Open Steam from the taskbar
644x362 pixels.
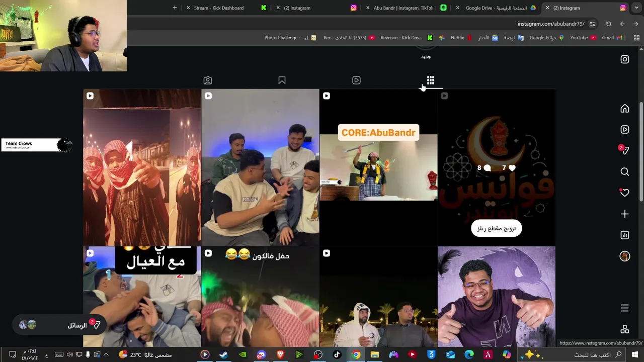coord(223,354)
